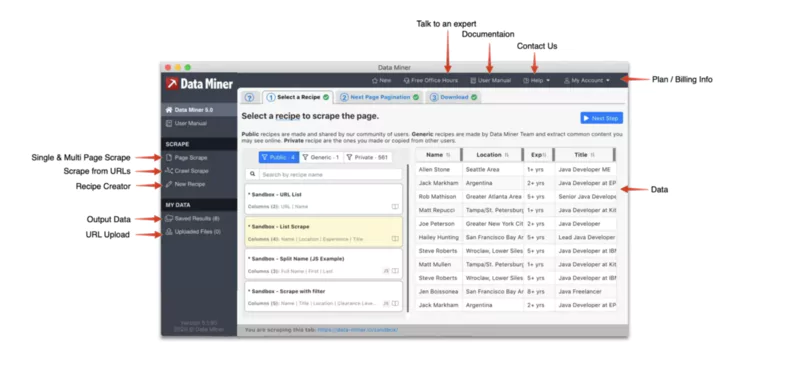Screen dimensions: 800x371
Task: Open the question mark help tab
Action: 249,97
